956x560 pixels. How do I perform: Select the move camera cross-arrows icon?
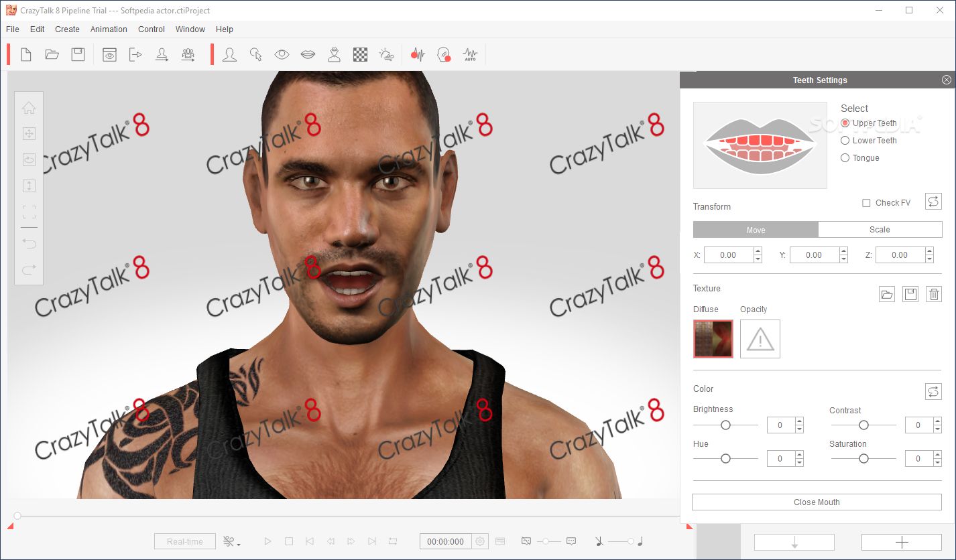point(29,134)
